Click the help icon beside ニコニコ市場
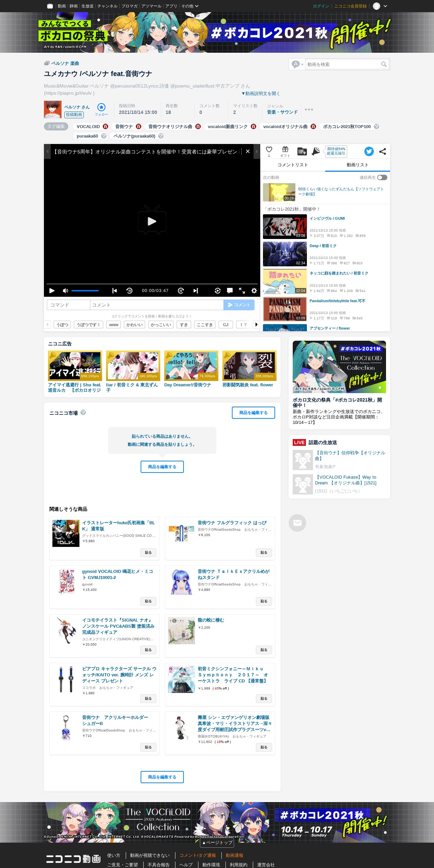 (x=83, y=412)
